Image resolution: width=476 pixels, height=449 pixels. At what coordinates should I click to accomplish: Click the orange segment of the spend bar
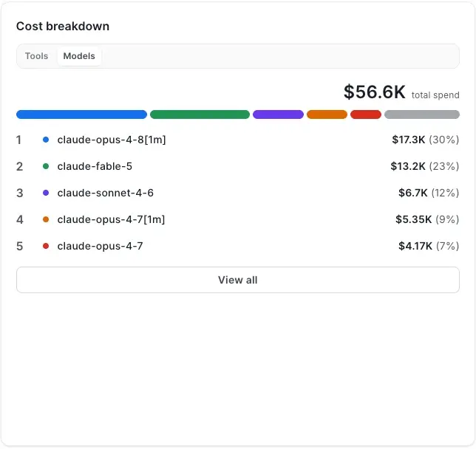327,114
